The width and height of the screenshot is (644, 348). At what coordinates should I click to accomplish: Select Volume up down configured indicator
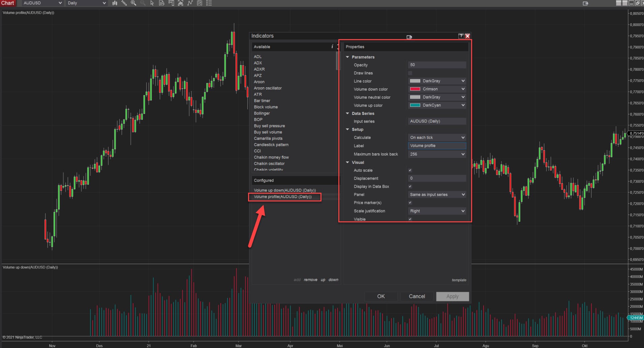[x=285, y=190]
